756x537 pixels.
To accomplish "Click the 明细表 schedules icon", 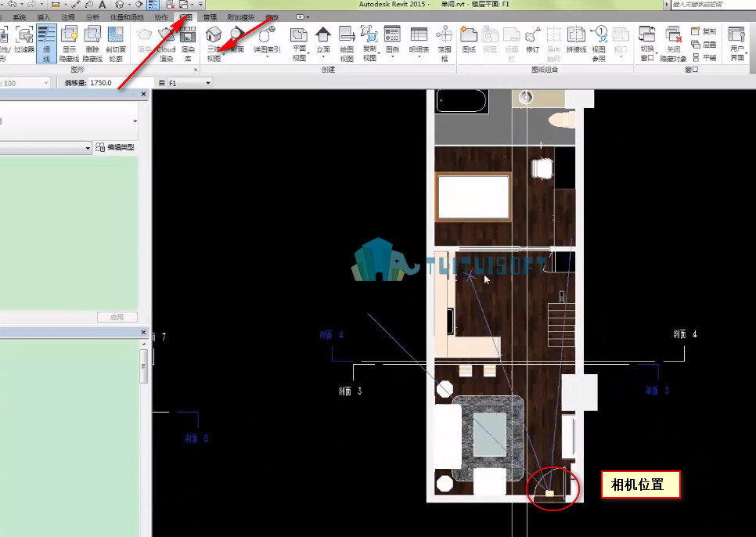I will [419, 42].
